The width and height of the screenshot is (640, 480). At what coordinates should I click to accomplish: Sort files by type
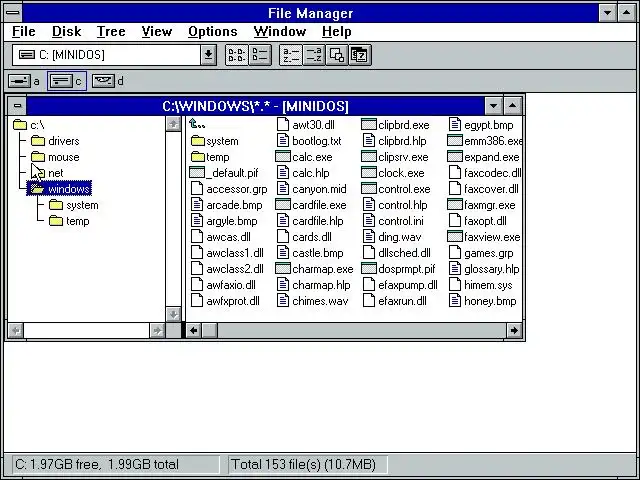coord(313,55)
